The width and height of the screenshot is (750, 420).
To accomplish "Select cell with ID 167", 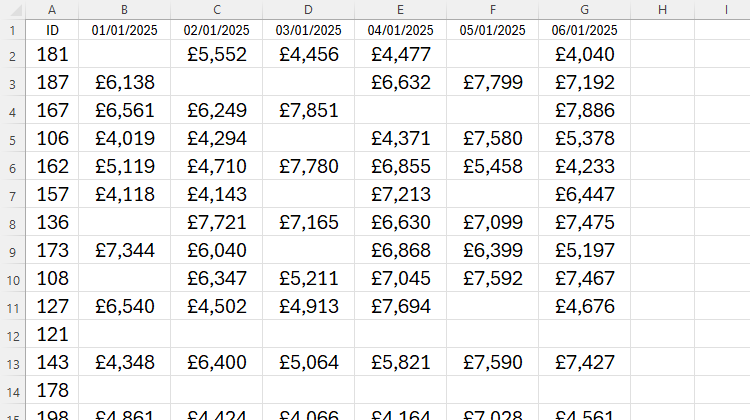I will (52, 111).
